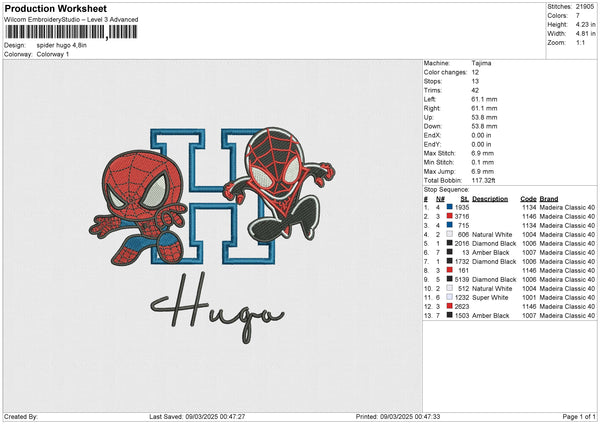Screen dimensions: 600x424
Task: Click the 'Printed' timestamp
Action: pyautogui.click(x=398, y=416)
